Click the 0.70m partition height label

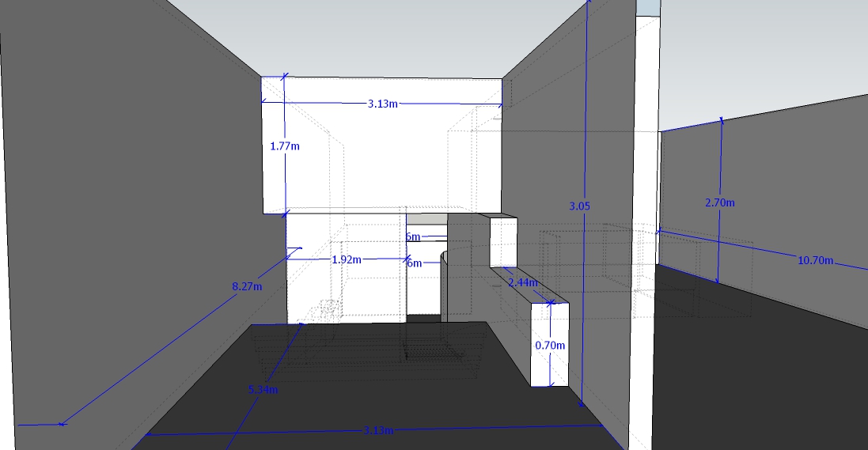click(x=549, y=346)
